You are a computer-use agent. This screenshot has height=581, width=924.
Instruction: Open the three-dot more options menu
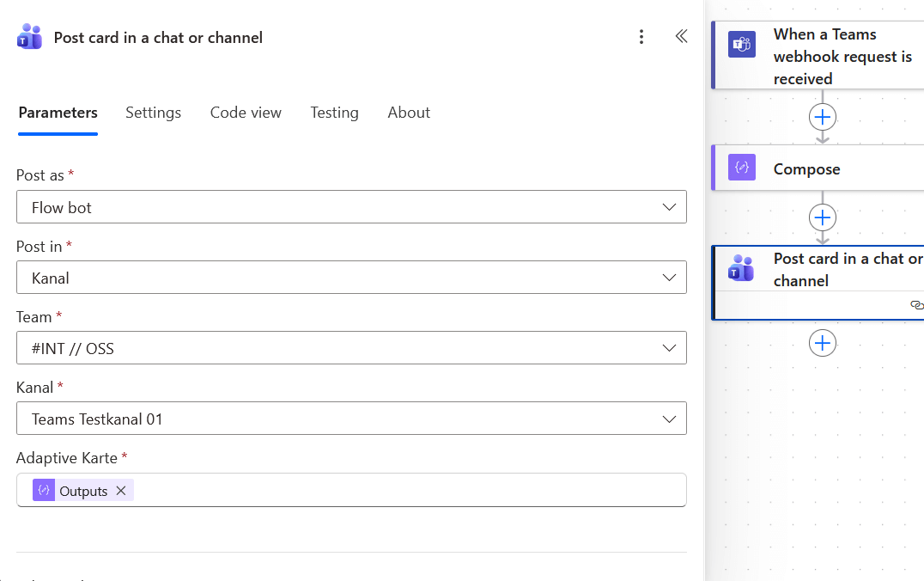click(x=641, y=37)
